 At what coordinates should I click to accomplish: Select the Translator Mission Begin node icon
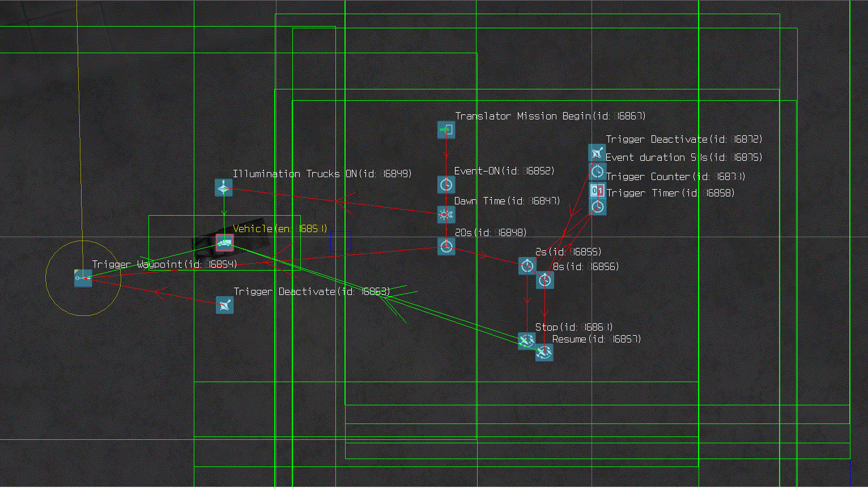click(446, 130)
